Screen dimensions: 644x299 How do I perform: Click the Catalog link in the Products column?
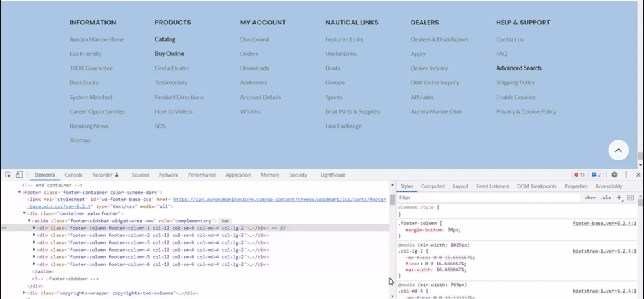pos(165,39)
